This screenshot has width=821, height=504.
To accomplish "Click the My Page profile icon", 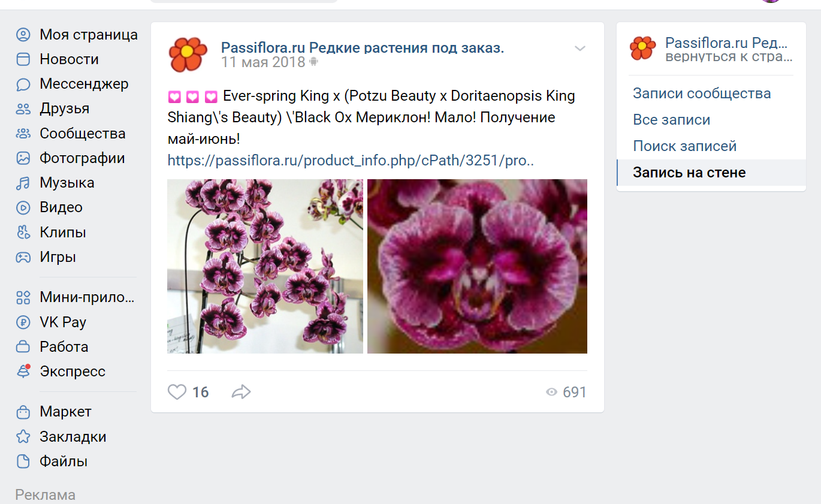I will [x=23, y=35].
